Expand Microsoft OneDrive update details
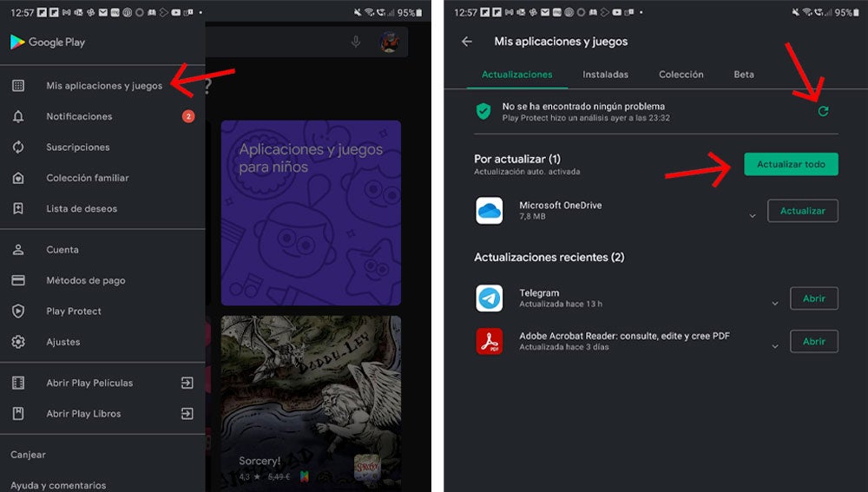This screenshot has height=492, width=868. (753, 215)
